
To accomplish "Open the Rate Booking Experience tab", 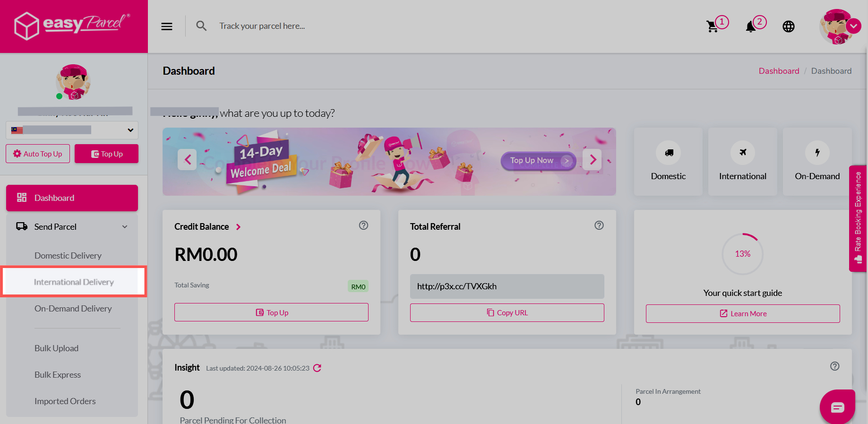I will pyautogui.click(x=858, y=218).
